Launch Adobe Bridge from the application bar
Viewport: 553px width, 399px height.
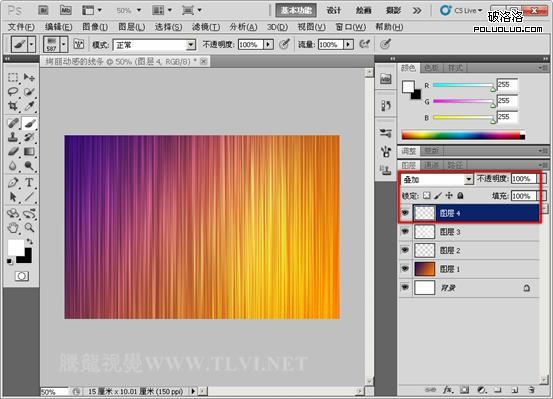click(x=43, y=11)
